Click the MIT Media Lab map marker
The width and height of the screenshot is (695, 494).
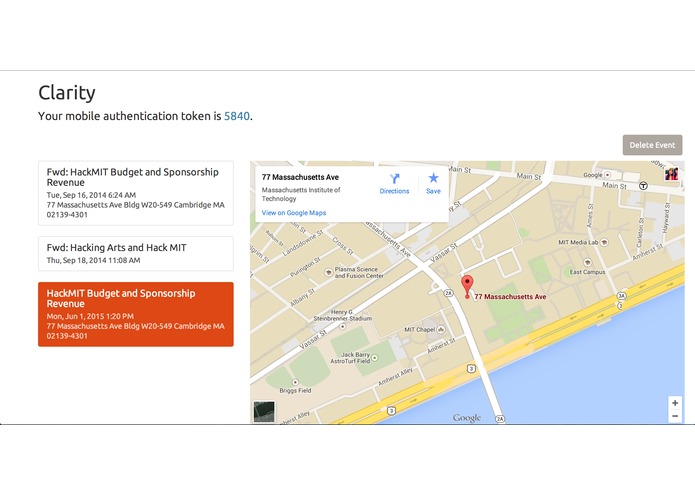coord(604,242)
